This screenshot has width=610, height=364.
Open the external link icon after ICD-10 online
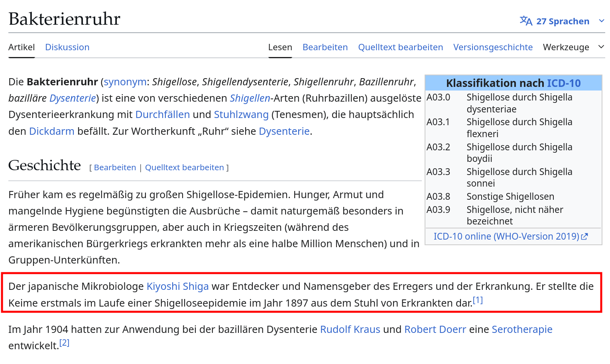pos(584,236)
